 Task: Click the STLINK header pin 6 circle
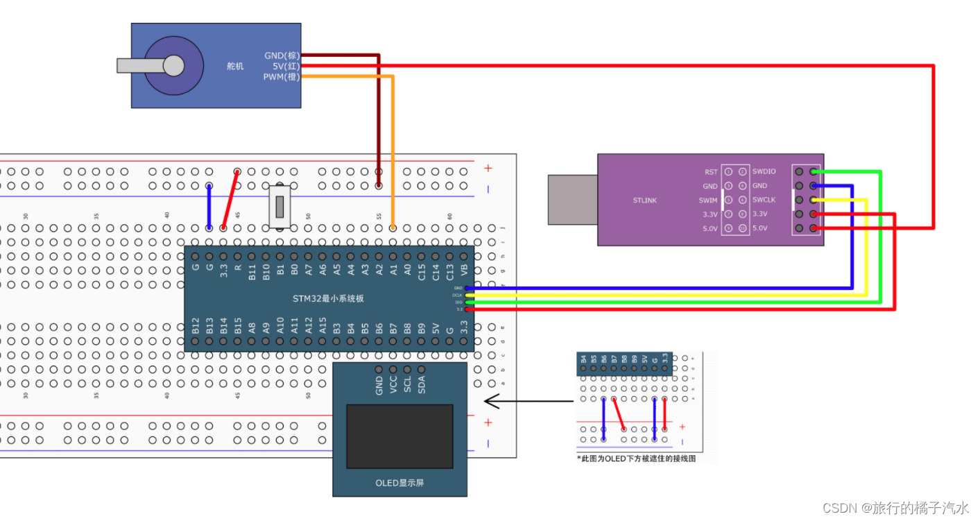pyautogui.click(x=742, y=200)
